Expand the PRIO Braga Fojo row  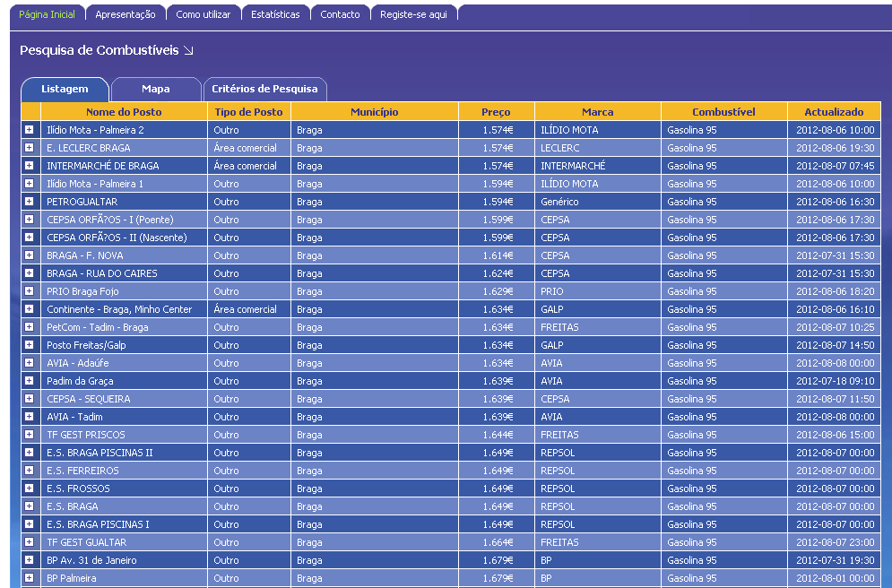(29, 291)
